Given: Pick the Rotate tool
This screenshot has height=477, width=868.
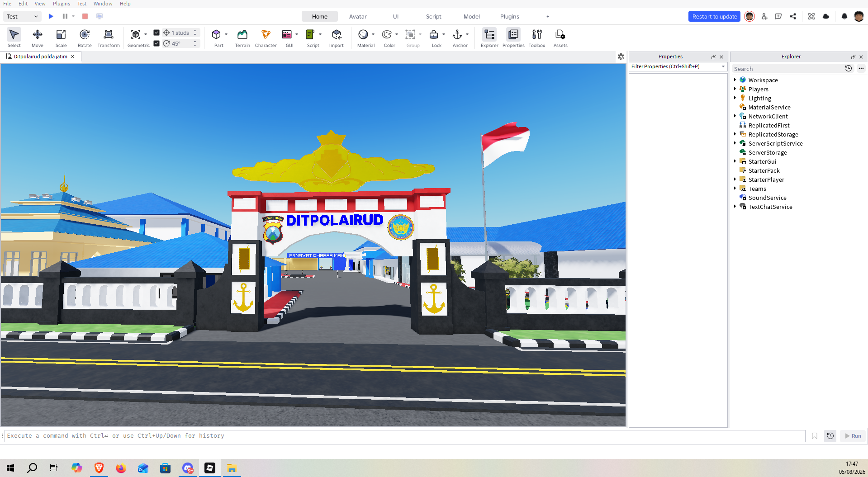Looking at the screenshot, I should [x=85, y=38].
